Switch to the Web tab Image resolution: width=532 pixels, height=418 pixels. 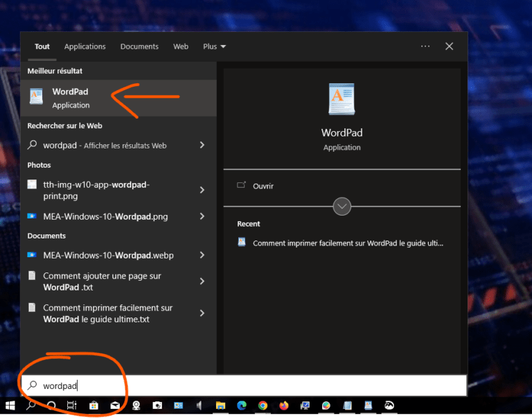click(x=181, y=46)
